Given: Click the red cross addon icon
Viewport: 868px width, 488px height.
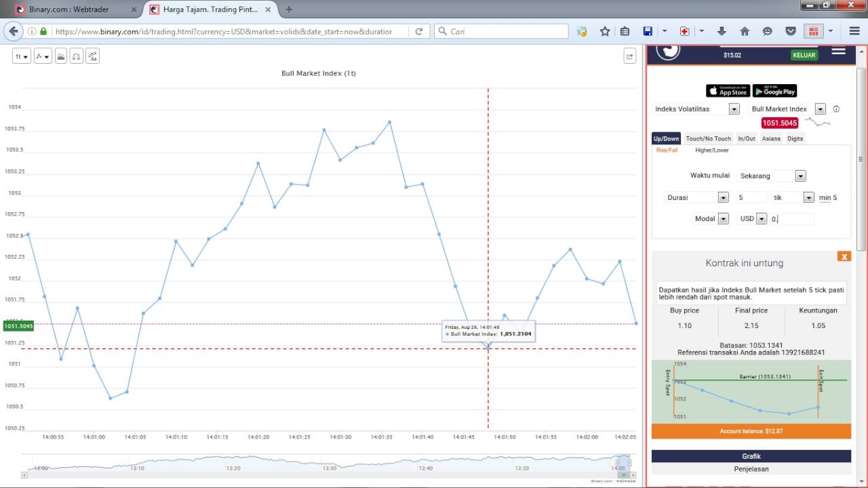Looking at the screenshot, I should pyautogui.click(x=685, y=31).
